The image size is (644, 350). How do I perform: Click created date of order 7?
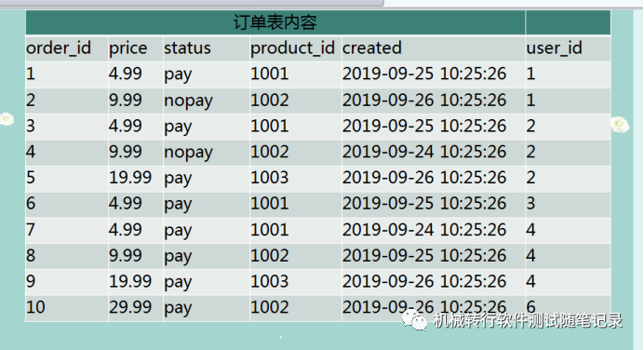pyautogui.click(x=424, y=230)
